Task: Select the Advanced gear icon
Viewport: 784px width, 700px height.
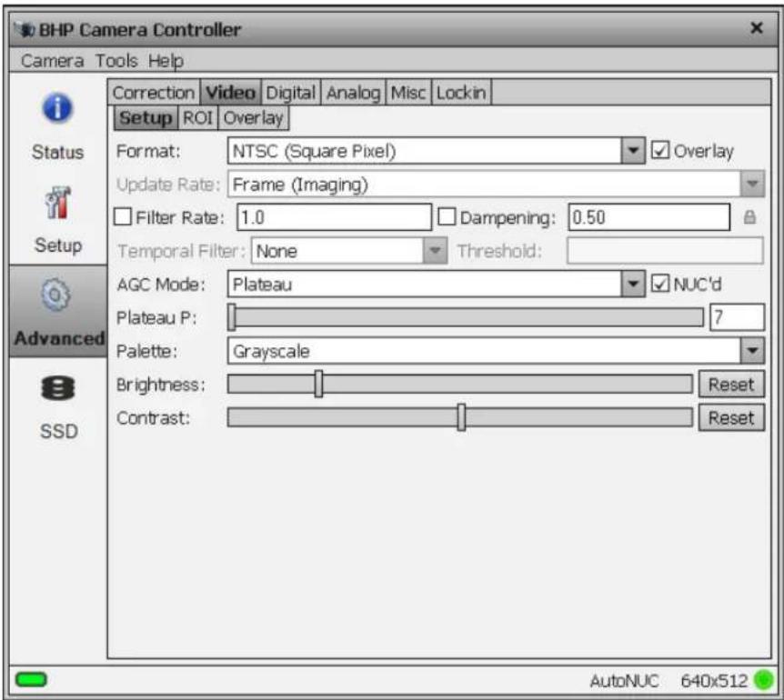Action: 55,295
